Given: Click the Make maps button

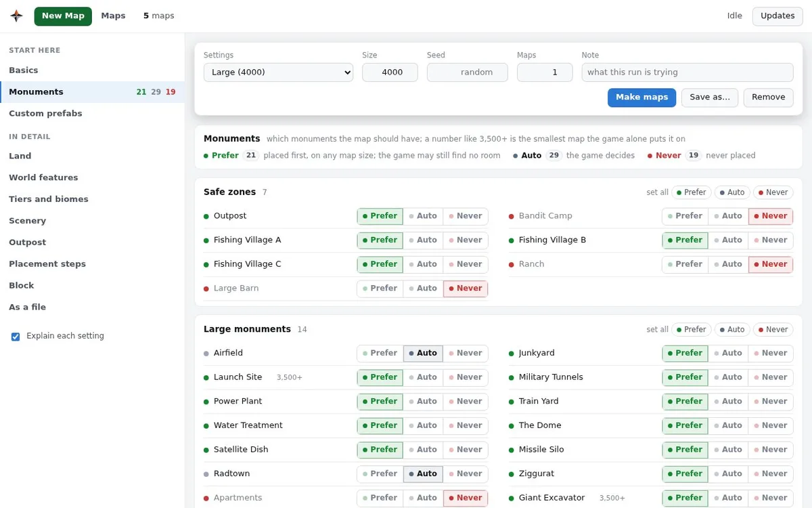Looking at the screenshot, I should (641, 98).
